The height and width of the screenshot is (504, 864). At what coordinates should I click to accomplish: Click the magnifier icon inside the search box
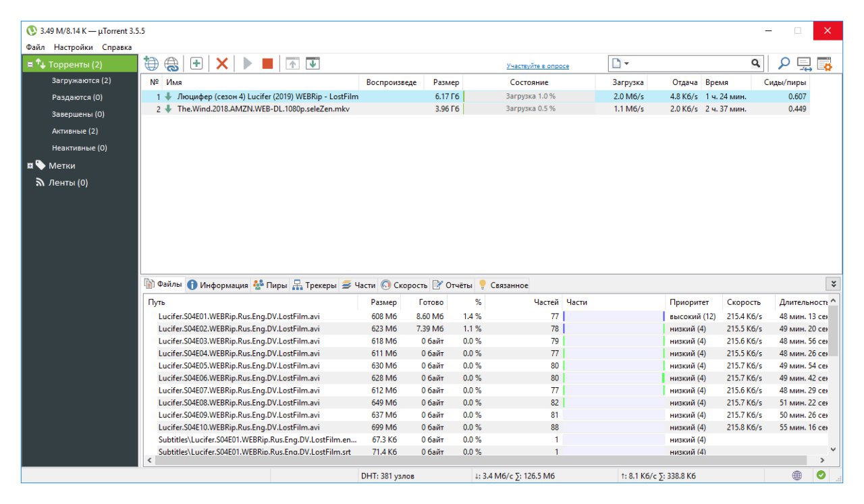click(x=756, y=63)
